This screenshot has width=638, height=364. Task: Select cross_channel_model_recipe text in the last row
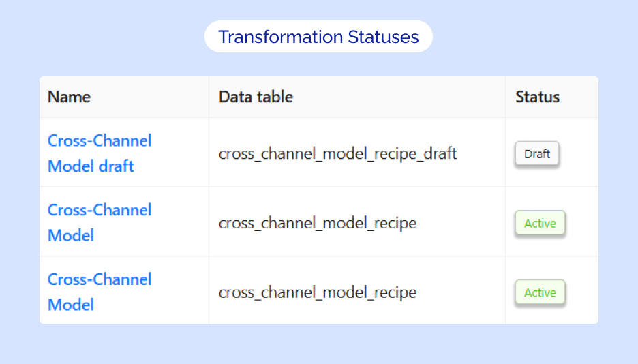[x=317, y=293]
